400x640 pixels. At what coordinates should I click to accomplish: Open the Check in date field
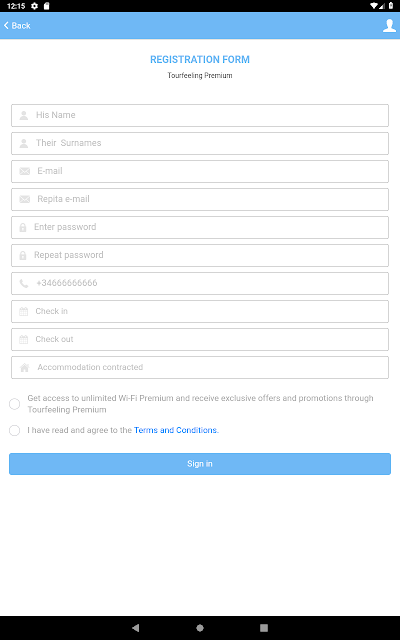click(x=200, y=311)
